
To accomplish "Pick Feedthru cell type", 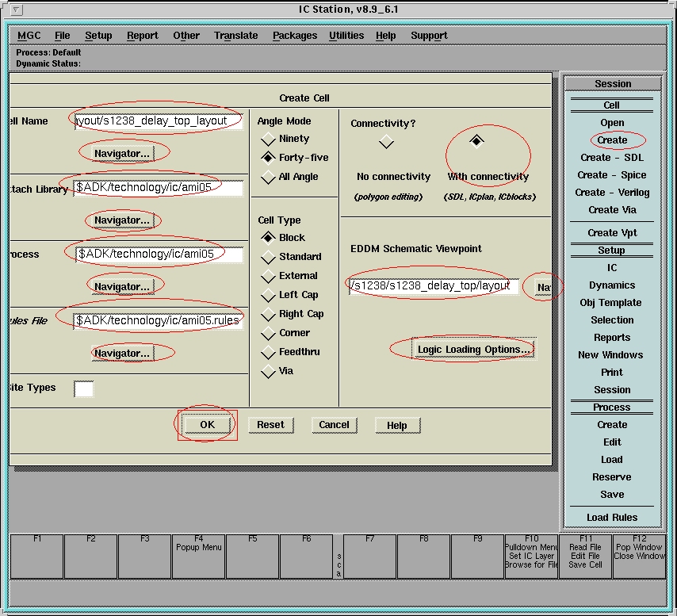I will (268, 352).
